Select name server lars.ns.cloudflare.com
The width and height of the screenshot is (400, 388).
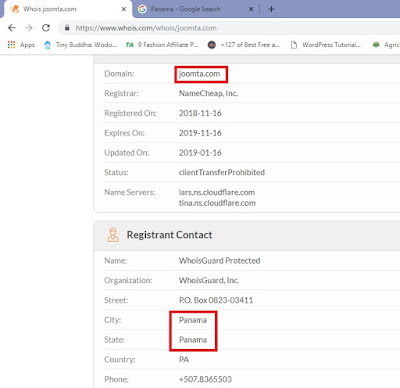217,192
